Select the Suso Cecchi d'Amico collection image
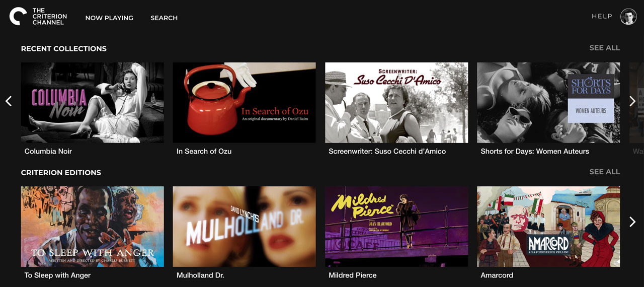The height and width of the screenshot is (287, 644). 396,103
